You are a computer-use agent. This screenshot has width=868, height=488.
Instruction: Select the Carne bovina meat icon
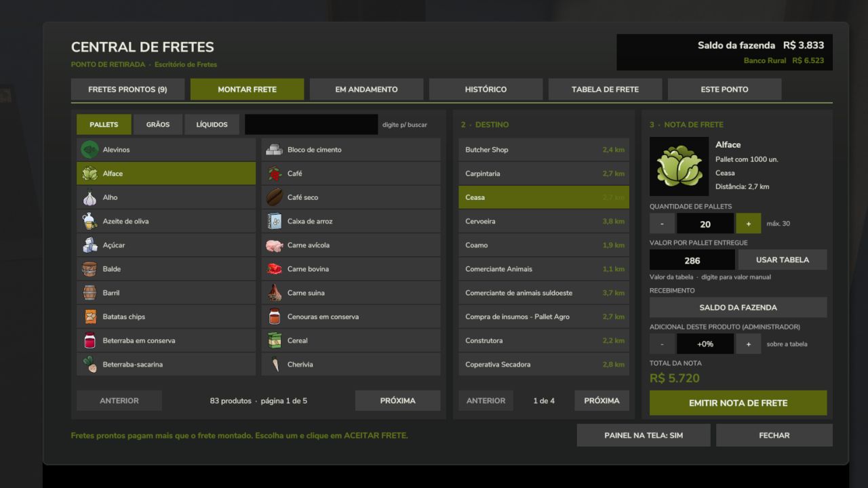coord(274,269)
